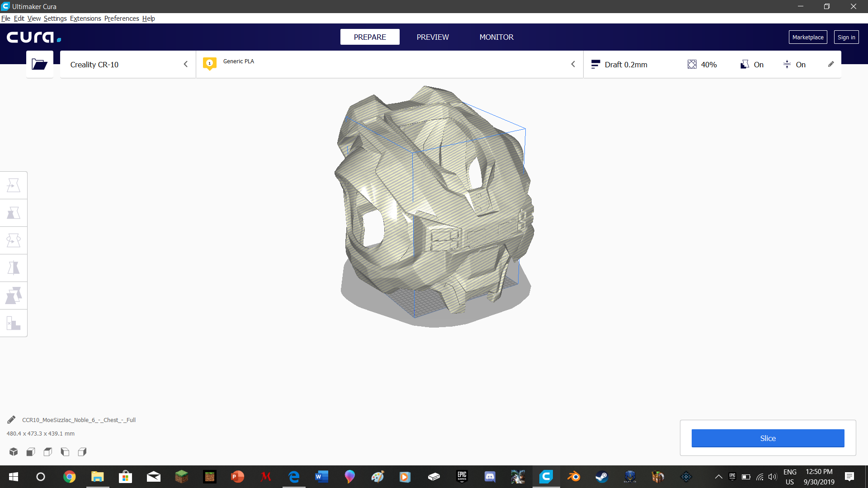Switch to the PREVIEW stage tab
The width and height of the screenshot is (868, 488).
click(433, 37)
